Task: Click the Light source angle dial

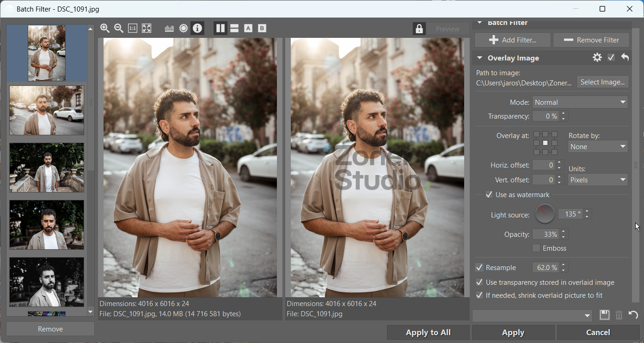Action: pos(545,214)
